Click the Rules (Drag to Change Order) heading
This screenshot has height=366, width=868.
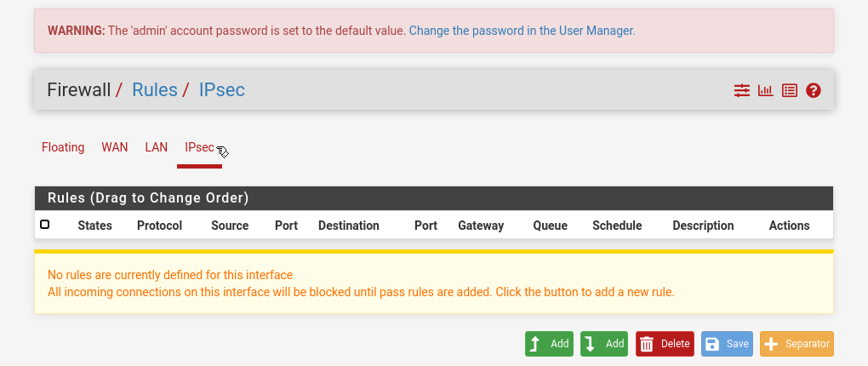[x=148, y=198]
